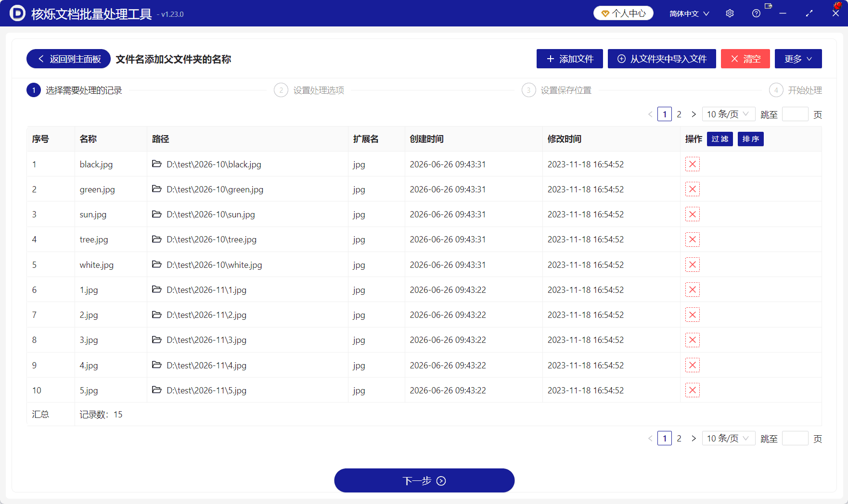The height and width of the screenshot is (504, 848).
Task: Go to next page using bottom arrow
Action: [x=694, y=438]
